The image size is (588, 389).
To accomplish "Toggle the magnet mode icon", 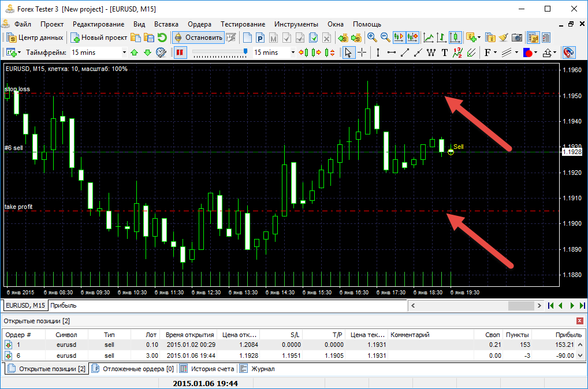I will click(568, 53).
